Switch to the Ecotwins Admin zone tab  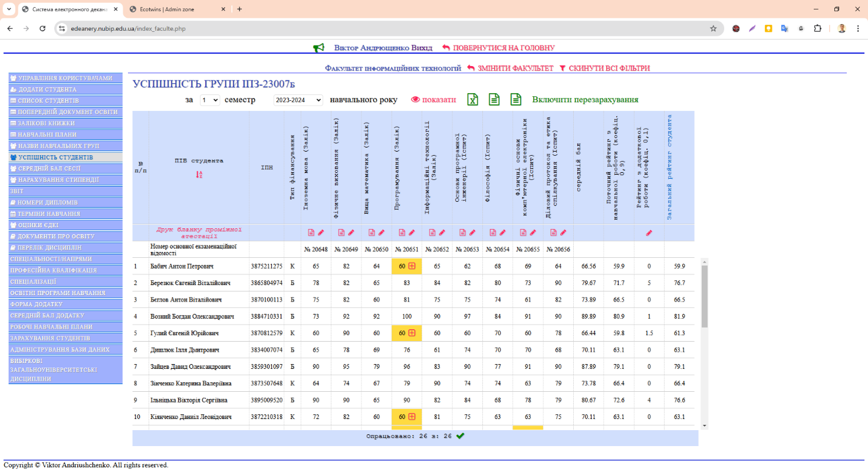point(176,9)
